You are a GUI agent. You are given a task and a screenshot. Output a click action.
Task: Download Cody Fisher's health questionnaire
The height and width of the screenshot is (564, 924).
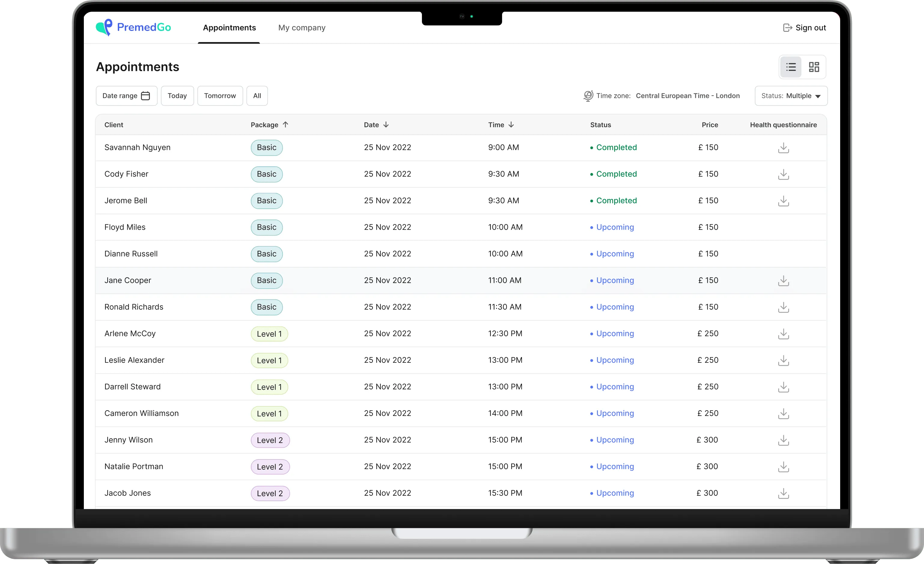click(783, 174)
